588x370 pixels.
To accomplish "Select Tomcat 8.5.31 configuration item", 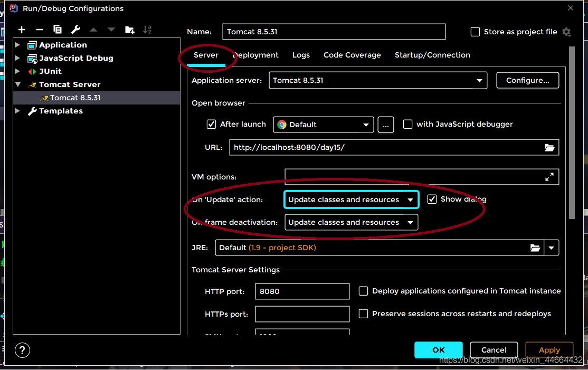I will click(x=97, y=98).
